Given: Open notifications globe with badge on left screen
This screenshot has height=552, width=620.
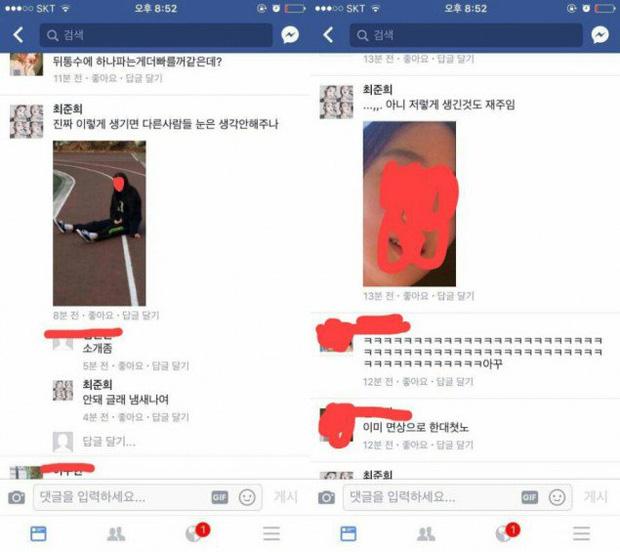Looking at the screenshot, I should (197, 533).
